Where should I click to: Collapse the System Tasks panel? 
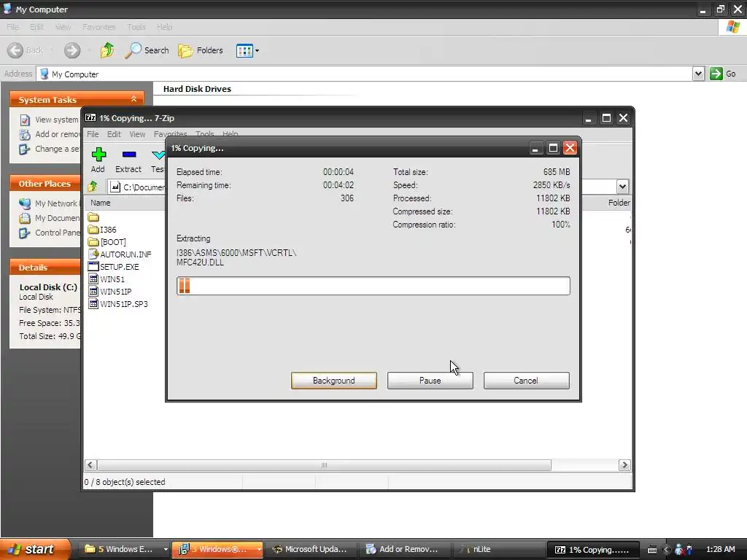[134, 99]
